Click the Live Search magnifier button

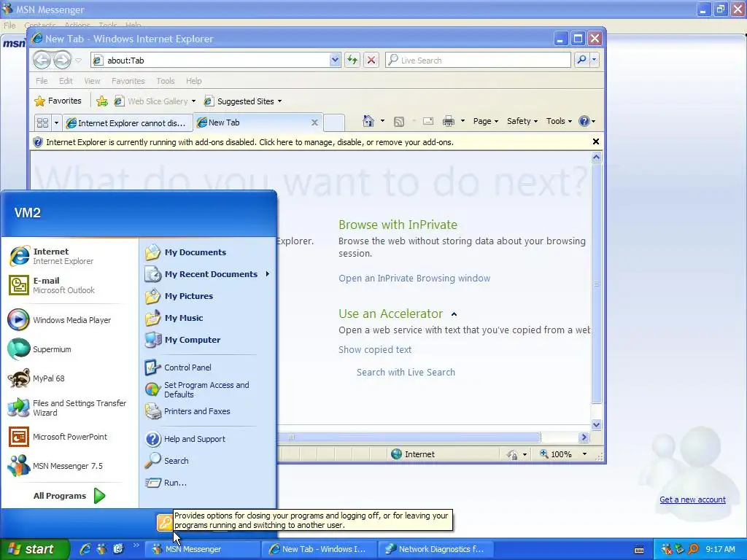tap(581, 60)
